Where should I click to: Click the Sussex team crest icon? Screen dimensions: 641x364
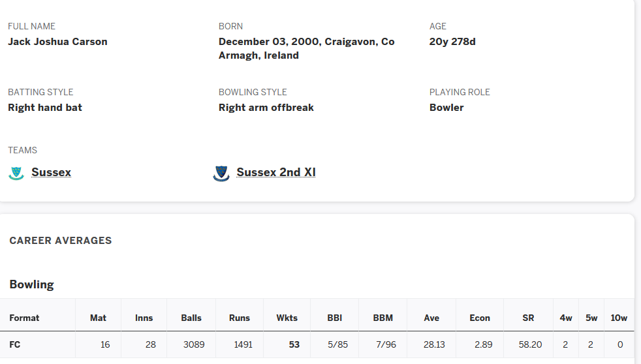tap(16, 174)
